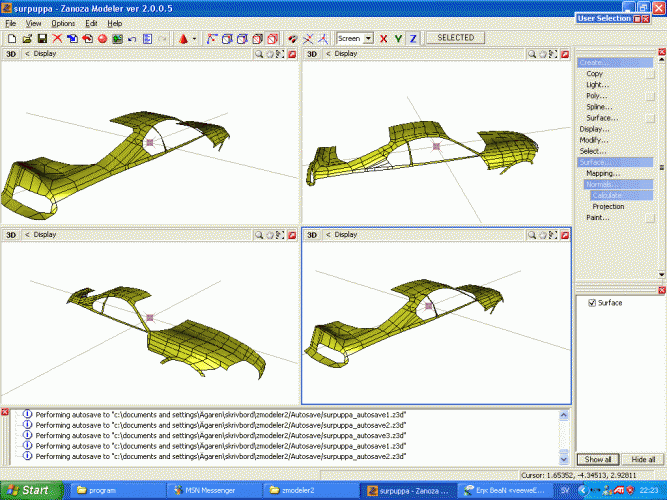Viewport: 667px width, 500px height.
Task: Open top-right viewport 3D view-type selector
Action: coord(311,54)
